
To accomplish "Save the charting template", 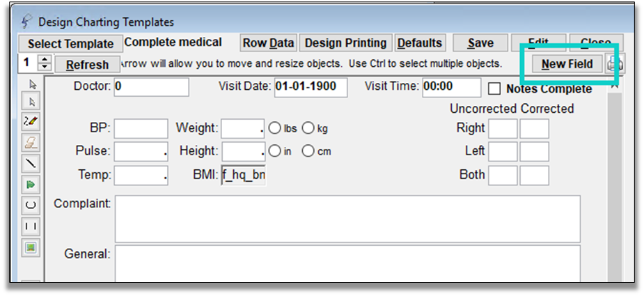I will [480, 43].
